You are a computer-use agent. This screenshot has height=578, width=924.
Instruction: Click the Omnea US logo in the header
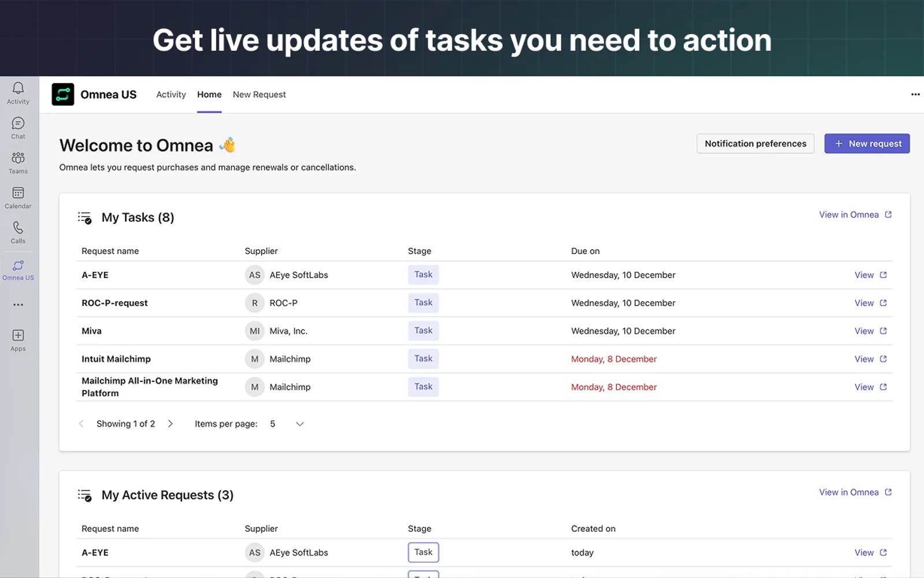63,94
